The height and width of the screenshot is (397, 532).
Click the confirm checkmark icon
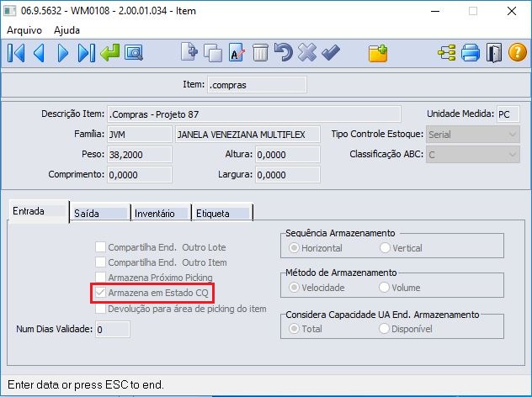click(x=331, y=52)
